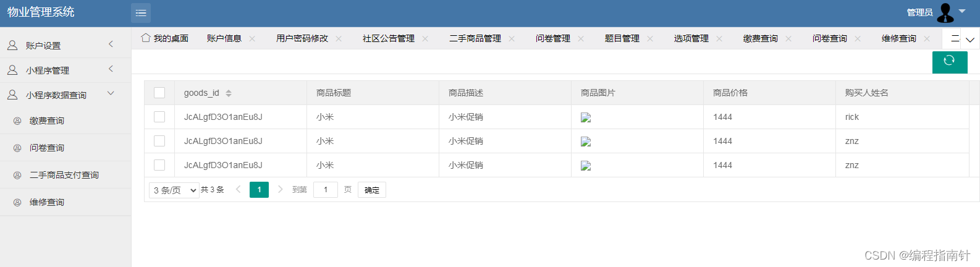Switch to 账户信息 tab
980x267 pixels.
224,38
